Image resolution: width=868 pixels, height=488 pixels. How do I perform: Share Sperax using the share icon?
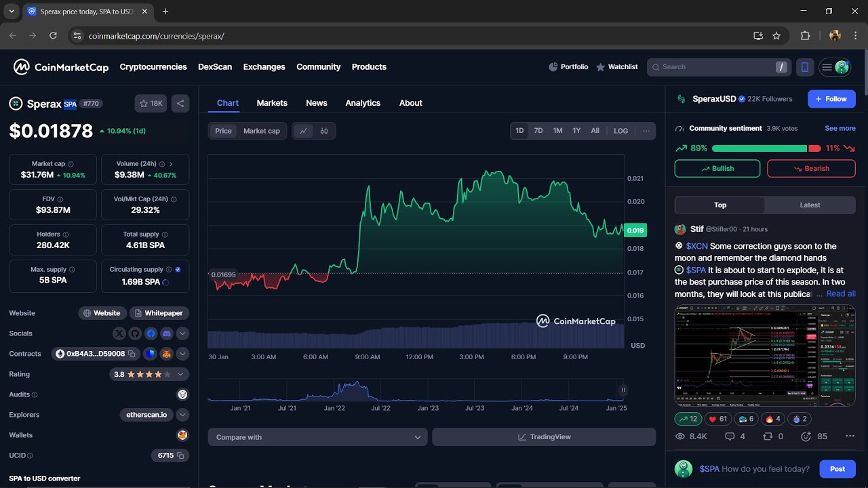pyautogui.click(x=180, y=104)
